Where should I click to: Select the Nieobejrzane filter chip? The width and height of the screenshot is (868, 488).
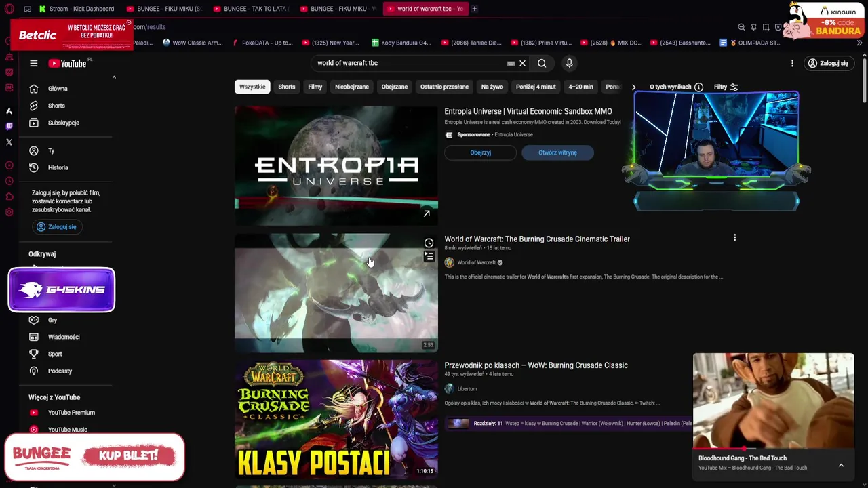(x=352, y=87)
